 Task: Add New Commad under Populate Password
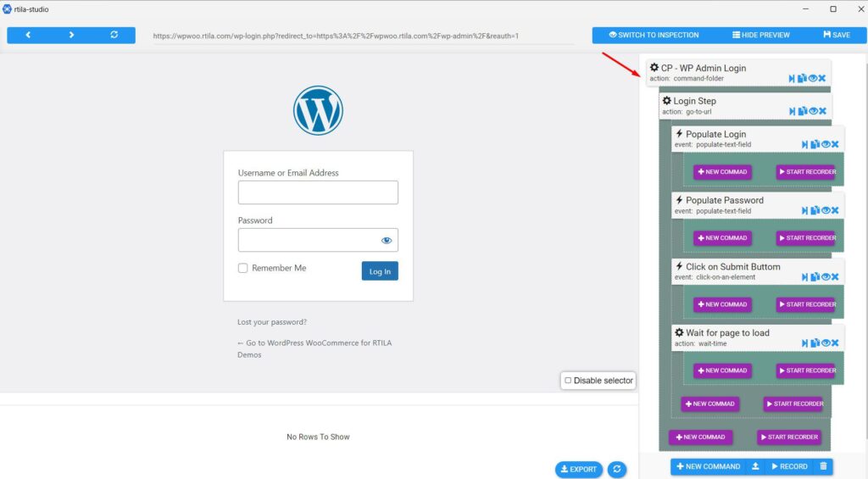coord(722,238)
